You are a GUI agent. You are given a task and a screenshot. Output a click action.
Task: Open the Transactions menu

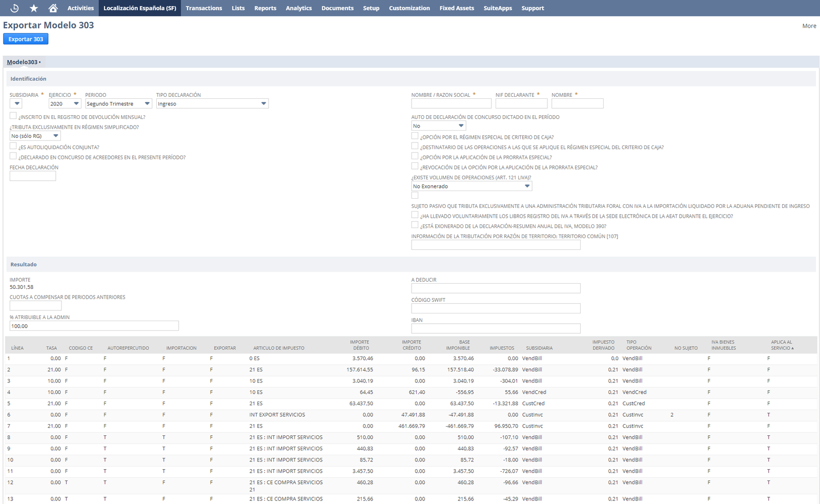click(x=204, y=8)
